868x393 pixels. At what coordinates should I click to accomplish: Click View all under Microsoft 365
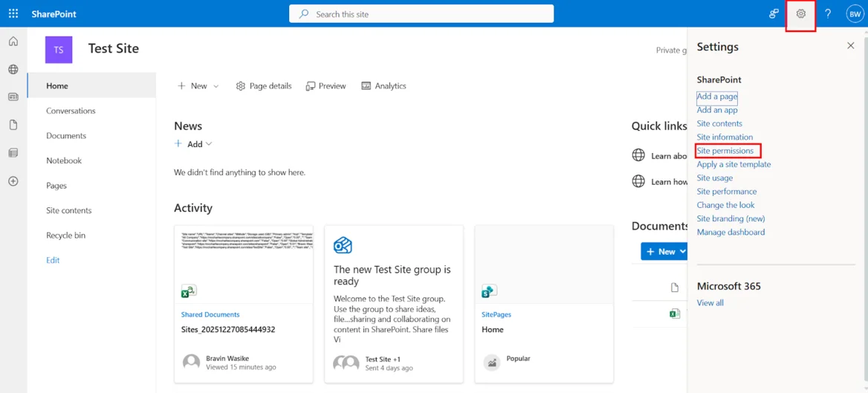pyautogui.click(x=710, y=303)
